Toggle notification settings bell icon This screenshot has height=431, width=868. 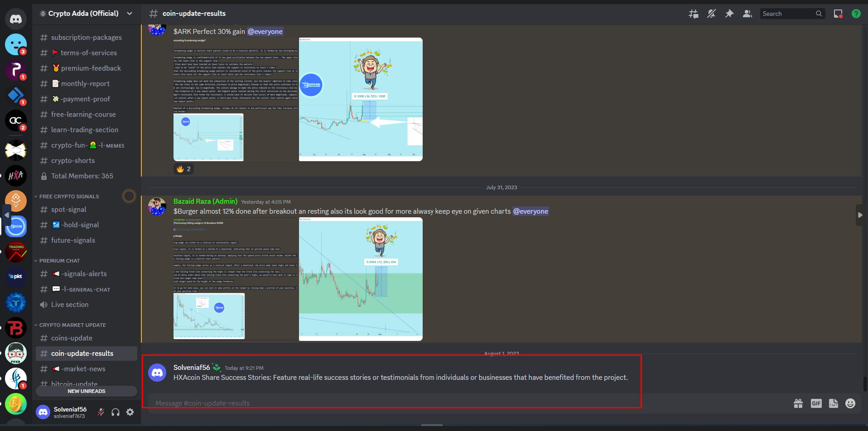coord(711,14)
